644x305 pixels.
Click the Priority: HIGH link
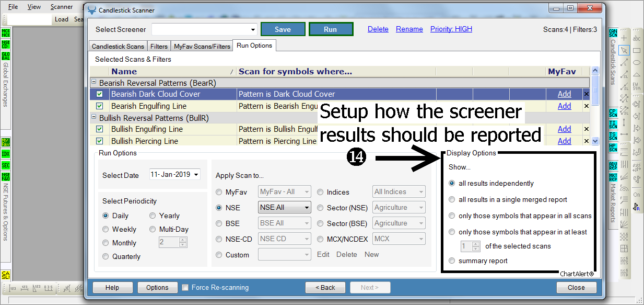[x=451, y=29]
